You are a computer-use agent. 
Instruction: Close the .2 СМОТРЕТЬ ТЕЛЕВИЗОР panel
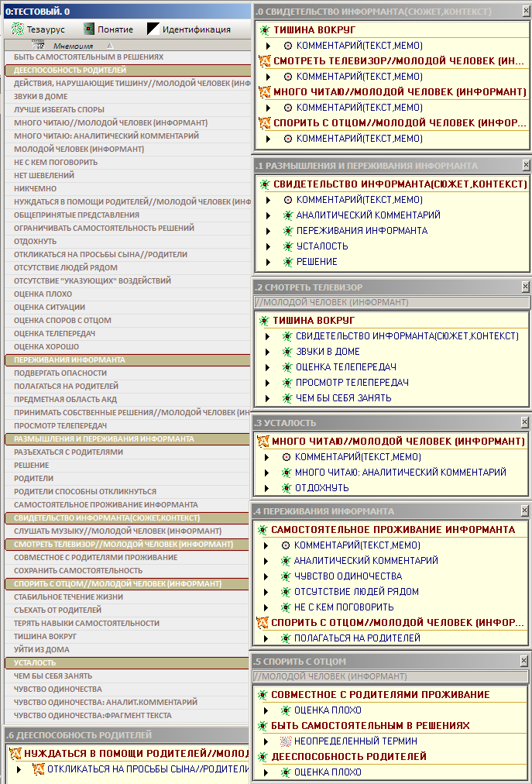click(x=525, y=287)
